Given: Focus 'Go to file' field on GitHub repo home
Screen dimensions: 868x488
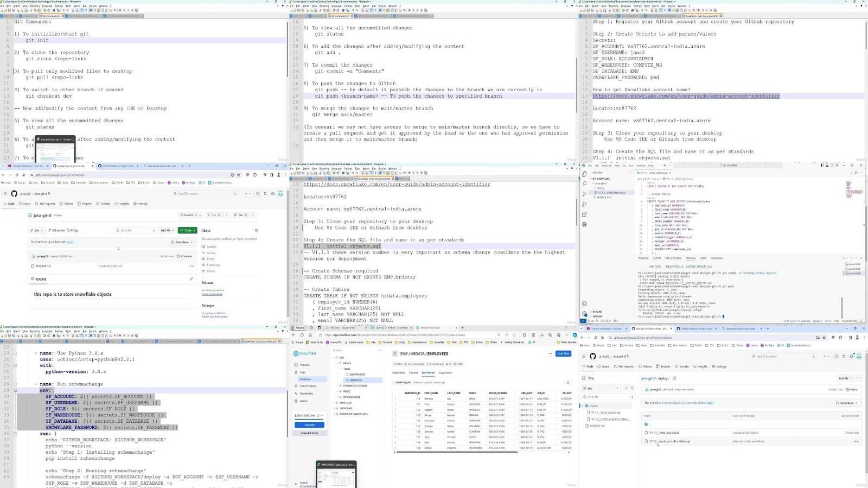Looking at the screenshot, I should [135, 230].
